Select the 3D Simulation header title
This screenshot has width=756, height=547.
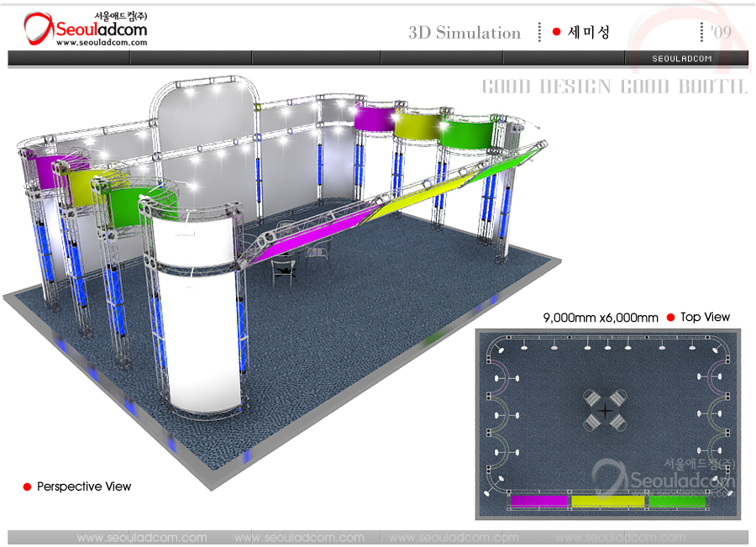click(x=465, y=33)
